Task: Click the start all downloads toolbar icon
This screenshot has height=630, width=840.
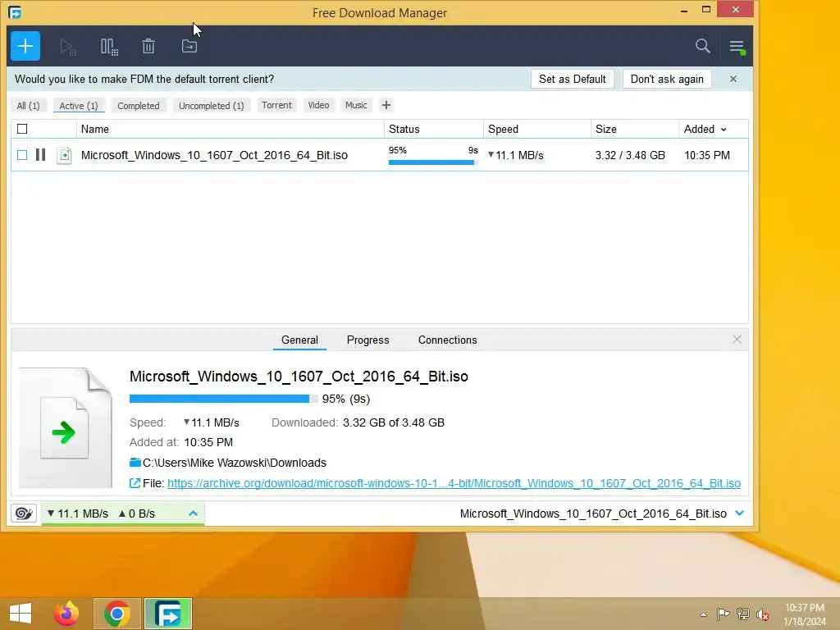Action: 68,47
